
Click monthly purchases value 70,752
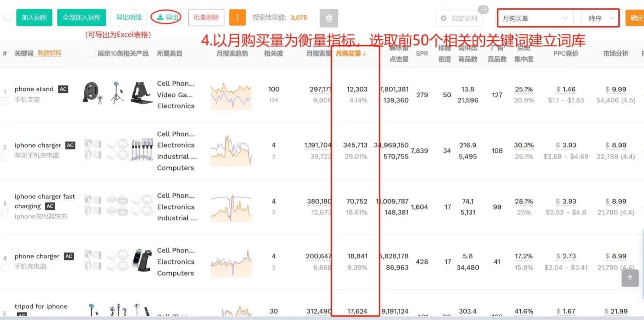(357, 201)
